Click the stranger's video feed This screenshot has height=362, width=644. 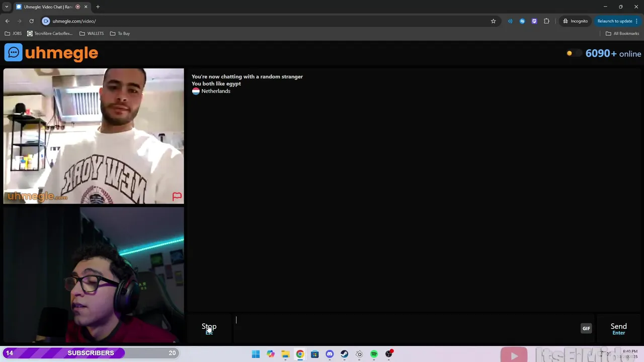[94, 136]
